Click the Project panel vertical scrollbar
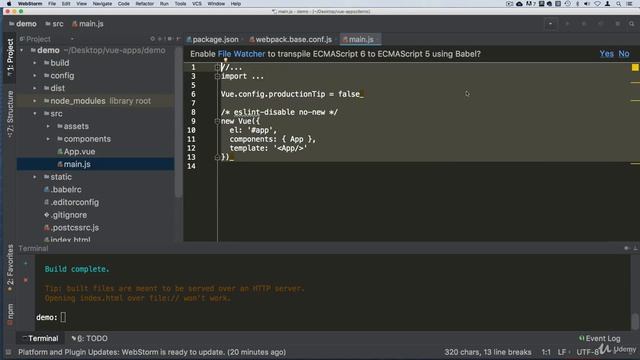 [x=178, y=122]
